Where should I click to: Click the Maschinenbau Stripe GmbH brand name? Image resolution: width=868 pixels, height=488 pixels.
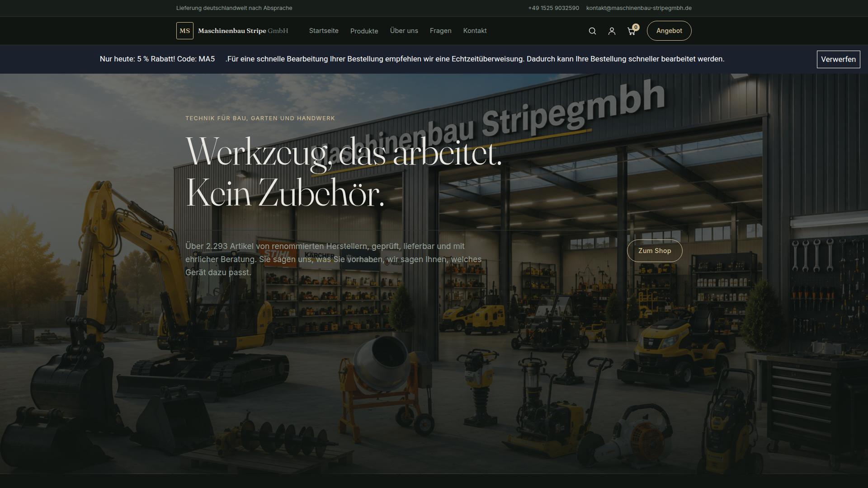[x=243, y=31]
